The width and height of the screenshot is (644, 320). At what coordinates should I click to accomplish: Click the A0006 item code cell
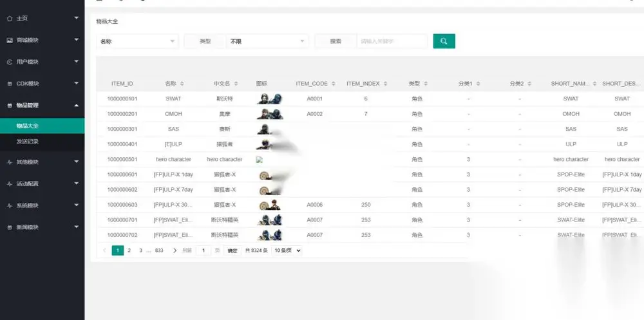point(315,205)
